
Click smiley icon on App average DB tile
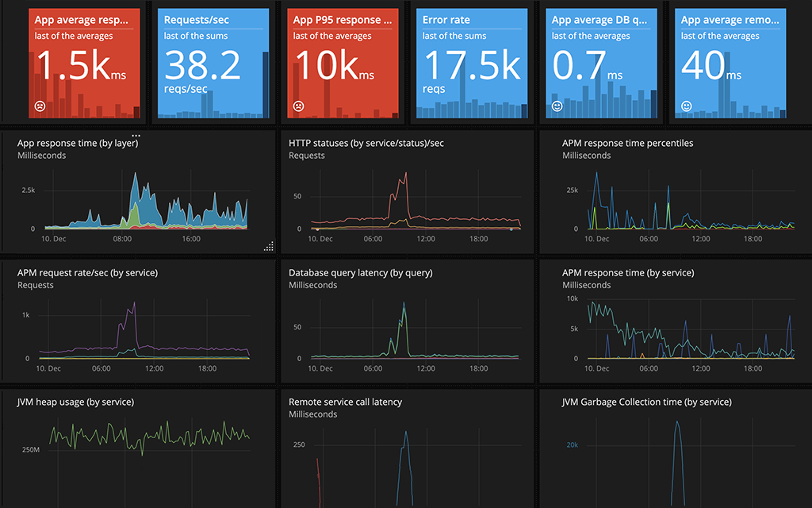tap(557, 106)
